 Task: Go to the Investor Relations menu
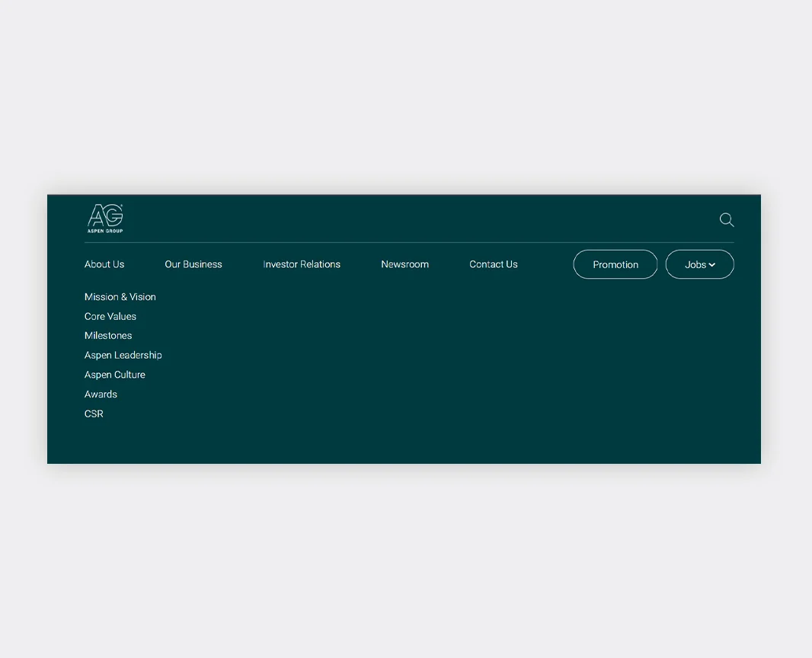(x=302, y=264)
